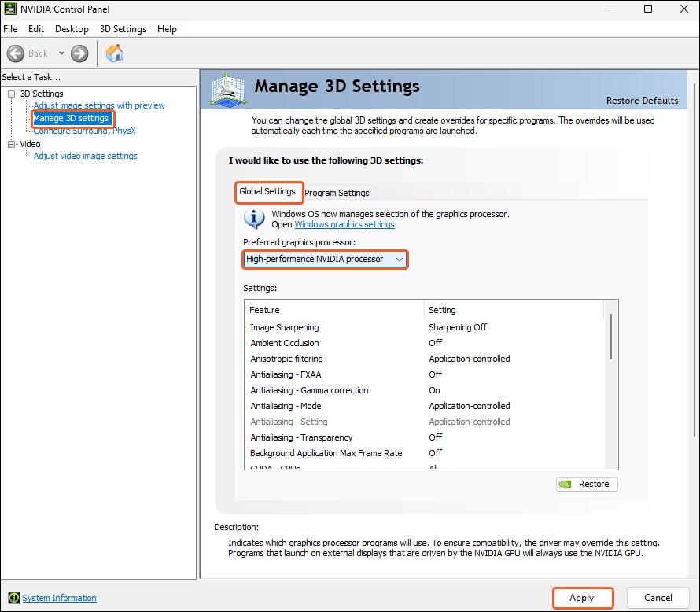Open the 3D Settings menu
This screenshot has height=612, width=700.
tap(123, 29)
